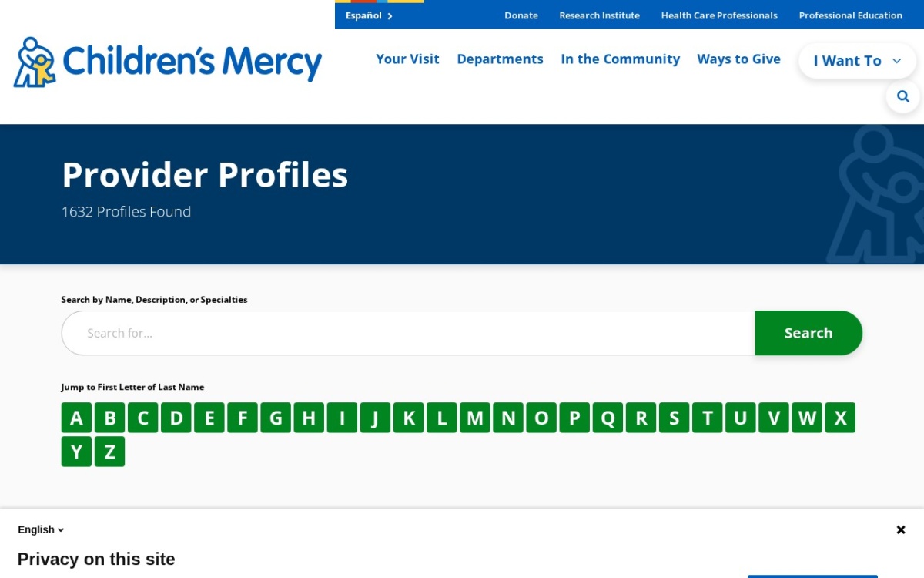
Task: Click the 1632 Profiles Found text
Action: 126,212
